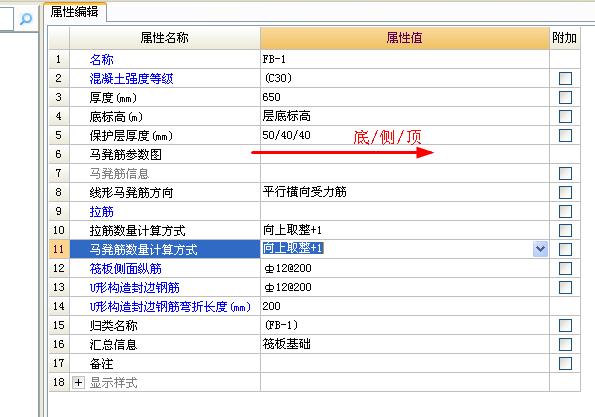This screenshot has height=417, width=595.
Task: Select the 底标高(m) property label
Action: click(x=116, y=117)
